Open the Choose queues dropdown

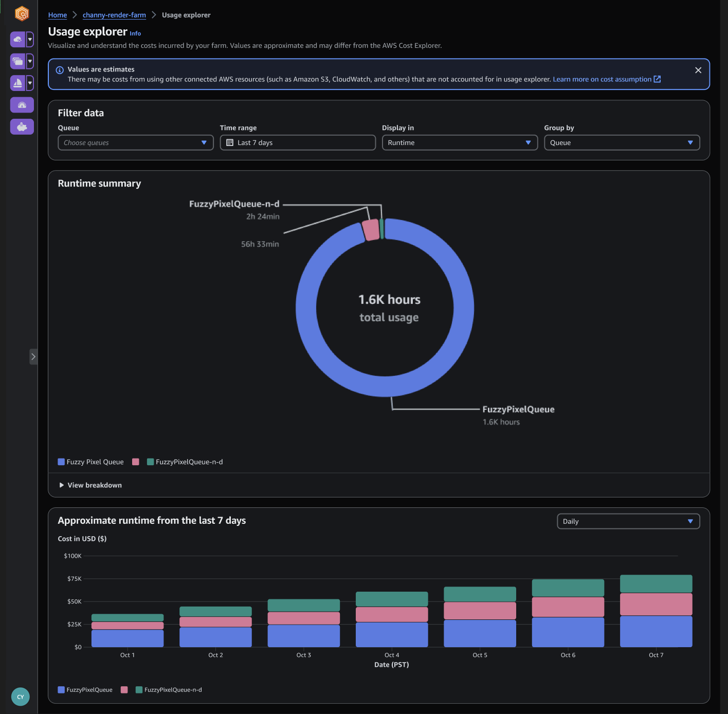tap(136, 143)
